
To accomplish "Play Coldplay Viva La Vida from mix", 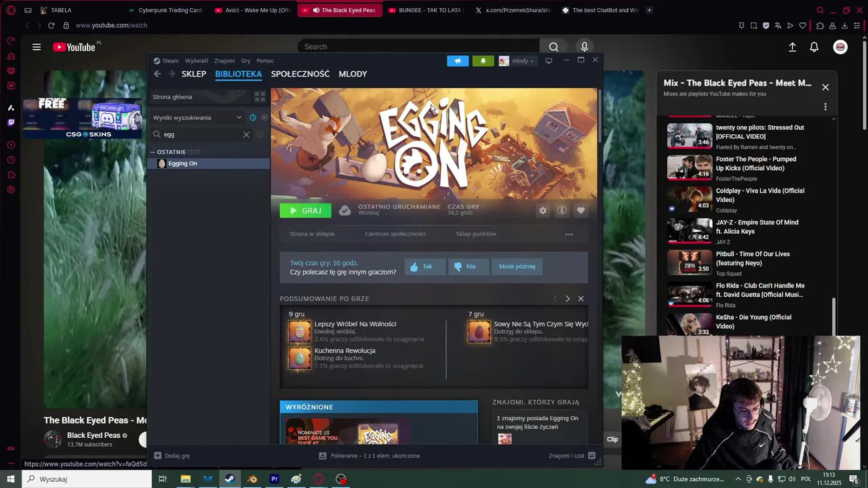I will pos(737,200).
